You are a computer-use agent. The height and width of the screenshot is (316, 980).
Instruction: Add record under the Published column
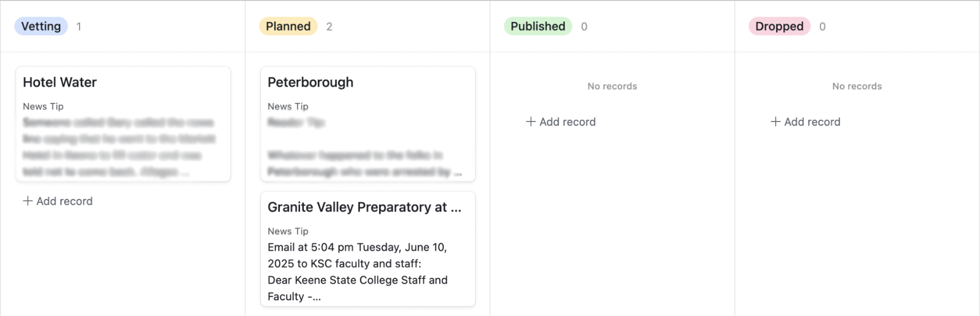coord(561,122)
